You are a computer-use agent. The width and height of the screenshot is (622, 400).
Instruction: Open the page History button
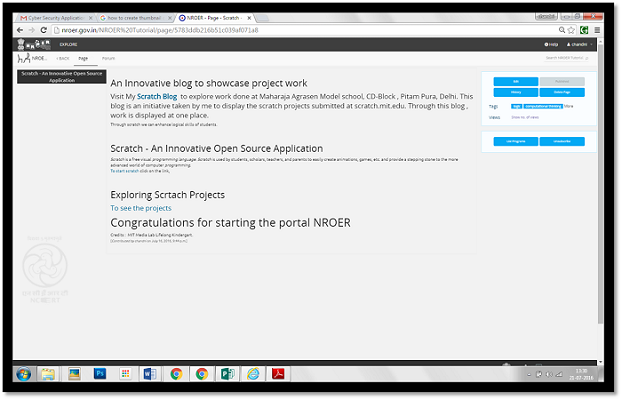click(x=516, y=92)
